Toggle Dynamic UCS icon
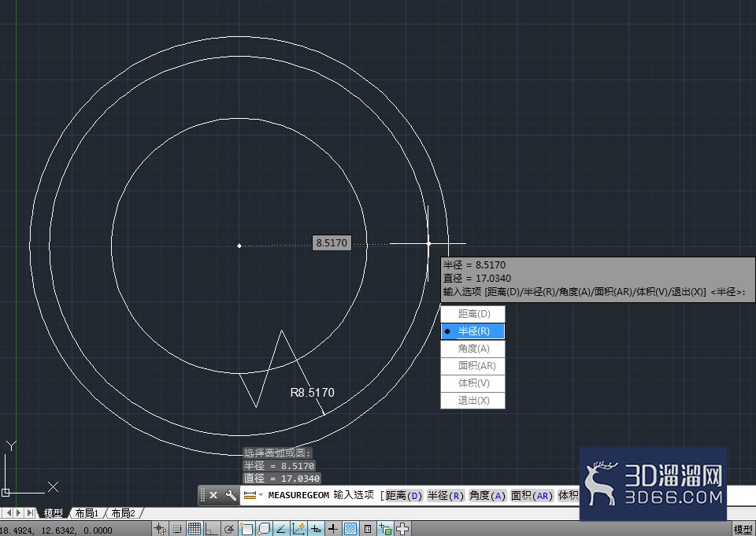The height and width of the screenshot is (536, 756). (298, 529)
